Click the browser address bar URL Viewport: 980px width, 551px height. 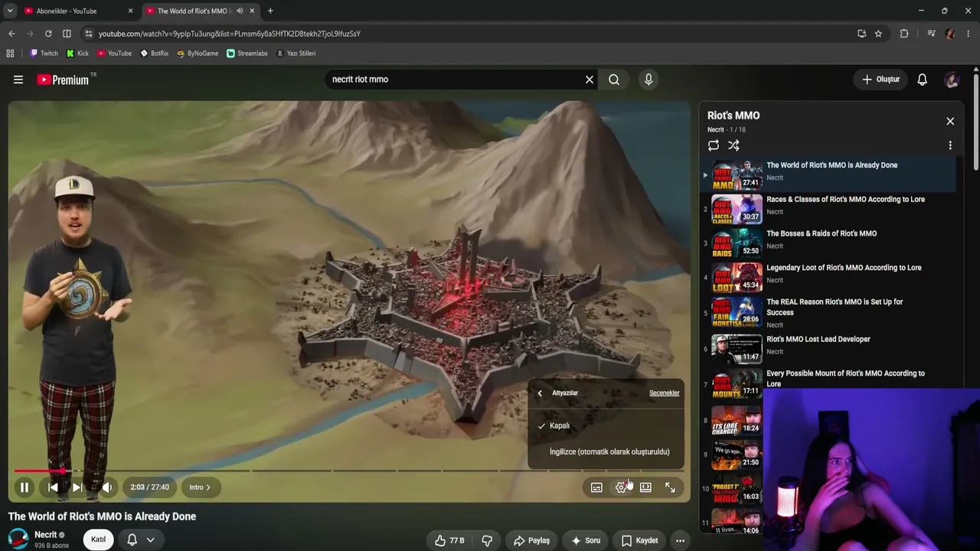point(230,34)
